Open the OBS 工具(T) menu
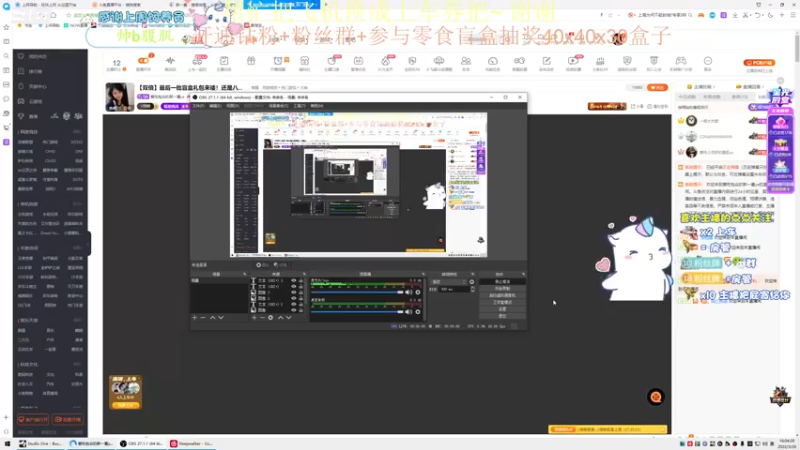The height and width of the screenshot is (450, 800). (x=299, y=106)
